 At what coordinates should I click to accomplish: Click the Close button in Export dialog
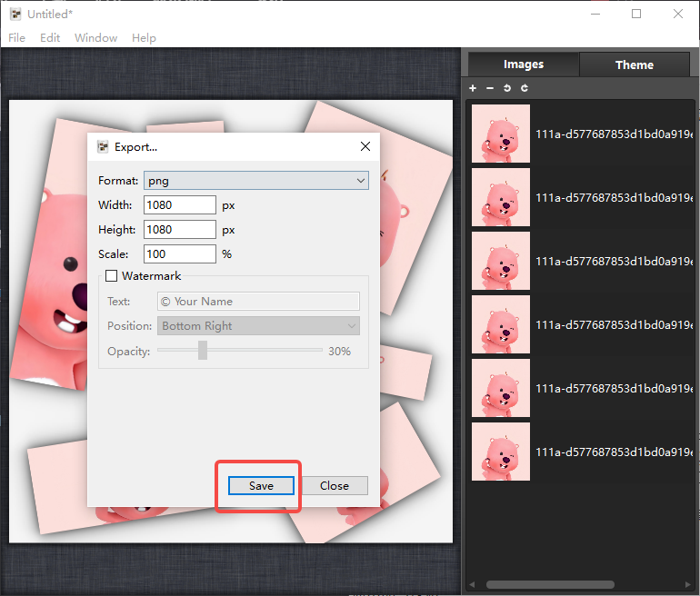tap(335, 486)
